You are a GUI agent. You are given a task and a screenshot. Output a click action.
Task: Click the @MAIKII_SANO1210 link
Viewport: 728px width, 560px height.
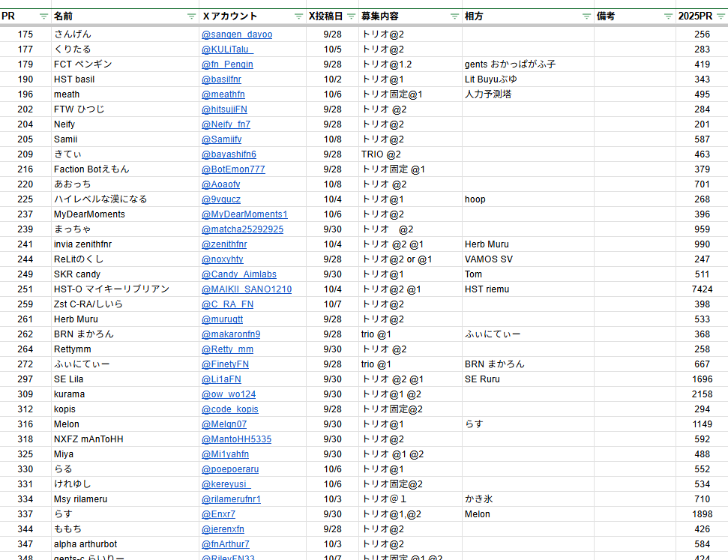coord(247,289)
